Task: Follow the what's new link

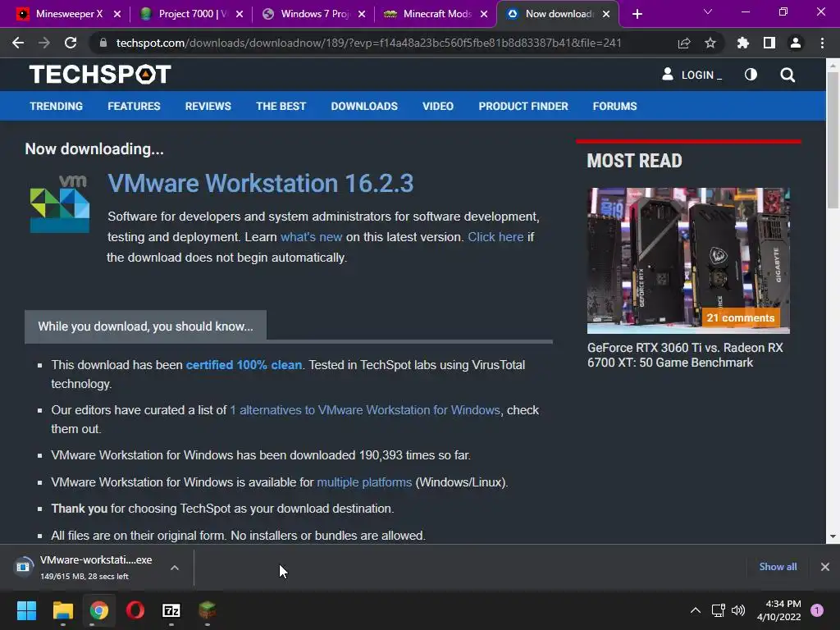Action: point(311,237)
